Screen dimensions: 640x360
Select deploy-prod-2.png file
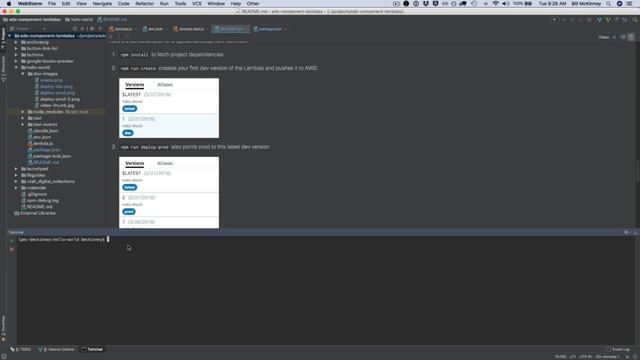point(57,99)
